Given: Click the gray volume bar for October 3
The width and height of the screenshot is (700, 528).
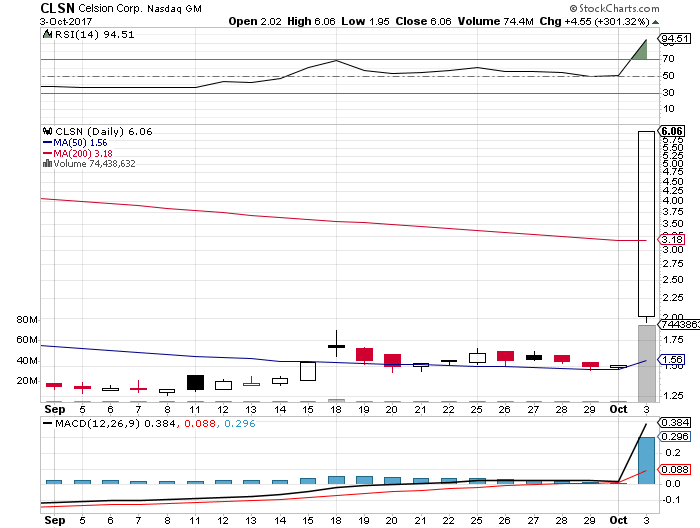Looking at the screenshot, I should point(645,362).
